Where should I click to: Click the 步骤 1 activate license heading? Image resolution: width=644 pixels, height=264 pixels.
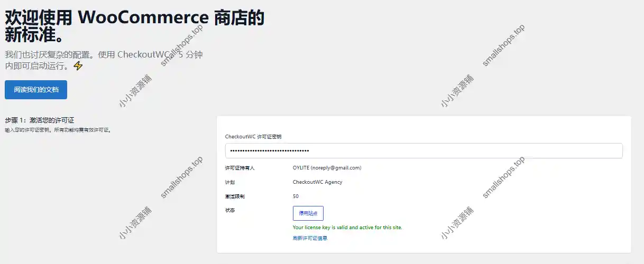[39, 120]
